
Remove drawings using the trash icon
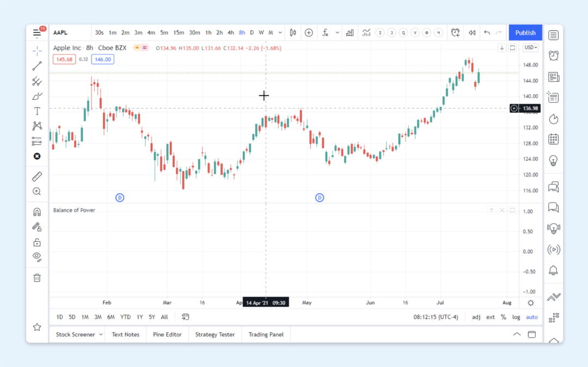coord(37,278)
